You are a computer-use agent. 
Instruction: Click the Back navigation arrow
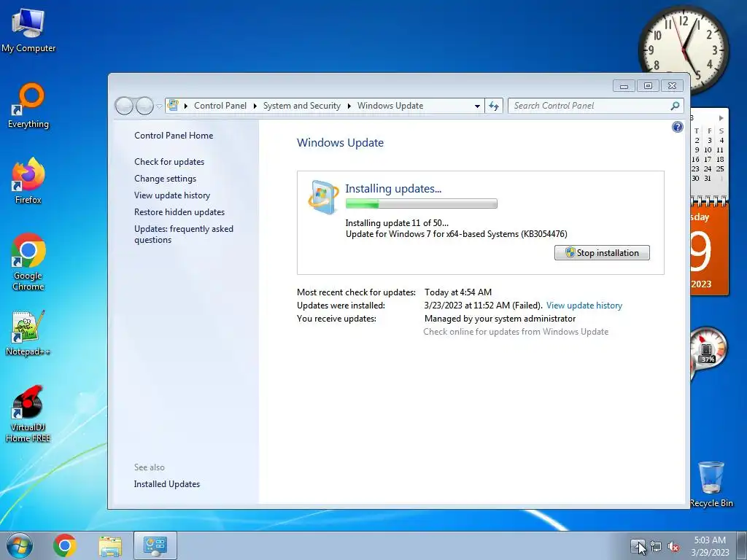[x=124, y=106]
